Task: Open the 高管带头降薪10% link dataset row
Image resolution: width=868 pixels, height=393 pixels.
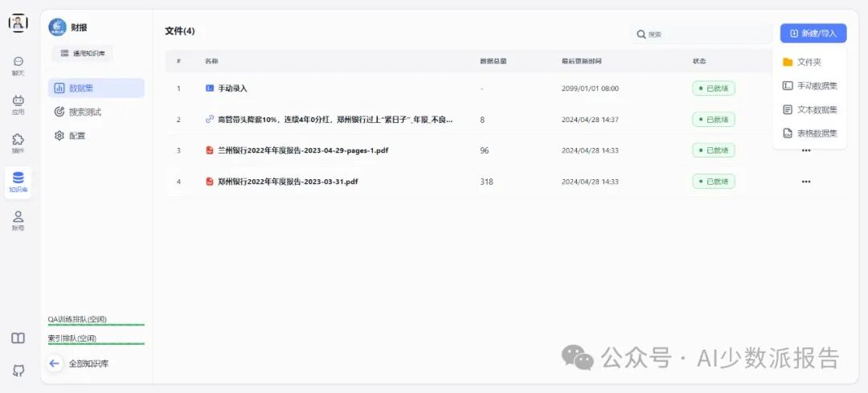Action: point(505,119)
